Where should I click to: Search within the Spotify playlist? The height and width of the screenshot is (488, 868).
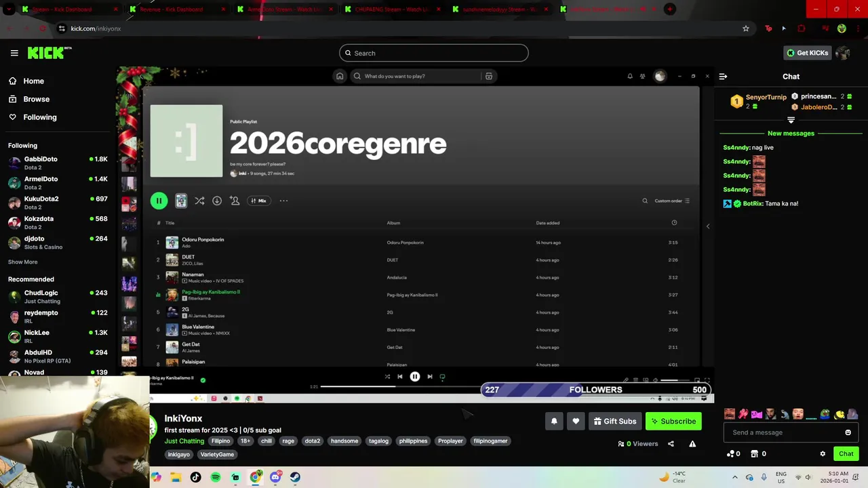(x=645, y=201)
